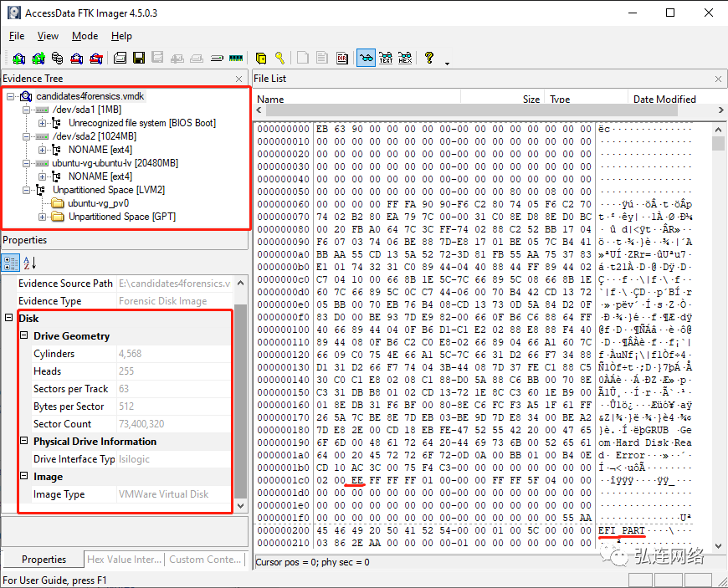Click the Obtain Protected Files safe icon
Screen dimensions: 728x588
261,58
